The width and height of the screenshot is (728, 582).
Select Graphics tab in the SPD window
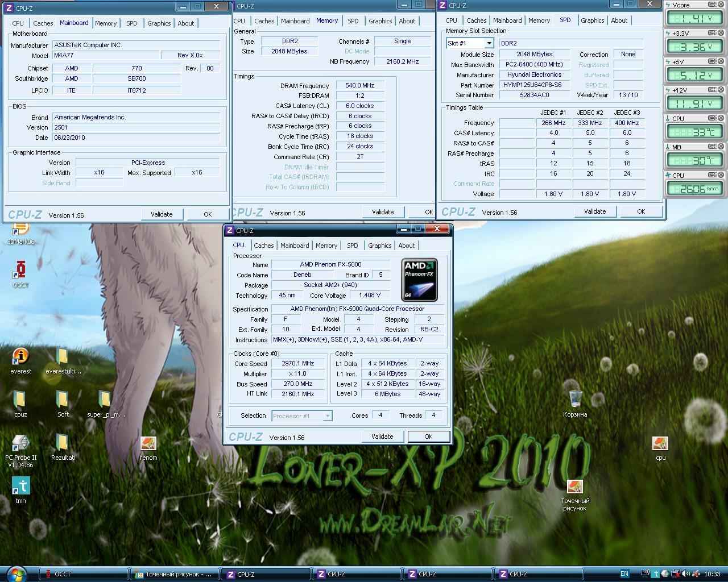(592, 20)
